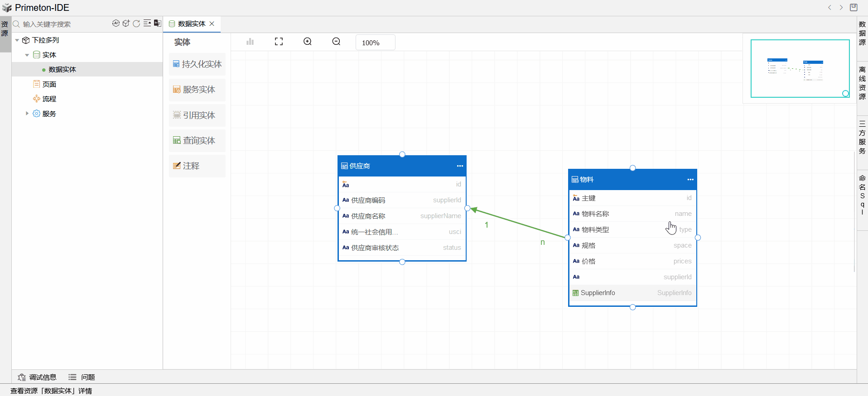Click the 物料 主键 field key icon

pyautogui.click(x=576, y=198)
